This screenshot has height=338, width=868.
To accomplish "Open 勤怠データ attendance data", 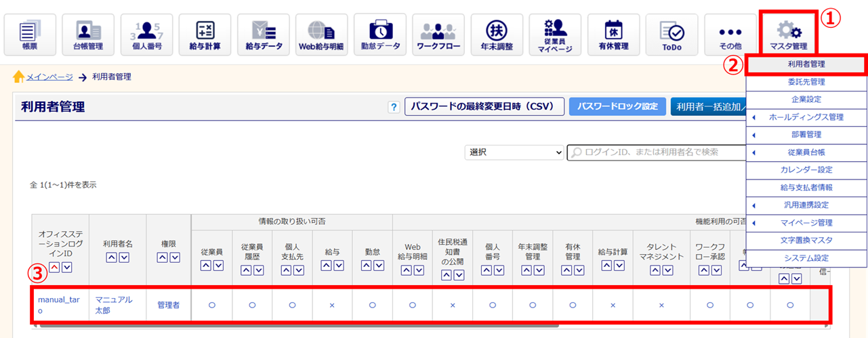I will click(380, 34).
